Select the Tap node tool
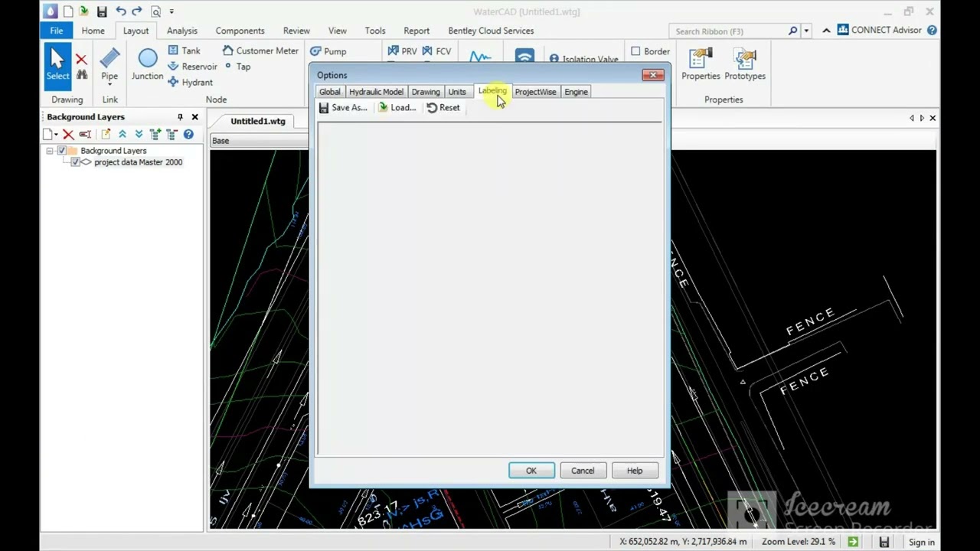Viewport: 980px width, 551px height. click(237, 67)
